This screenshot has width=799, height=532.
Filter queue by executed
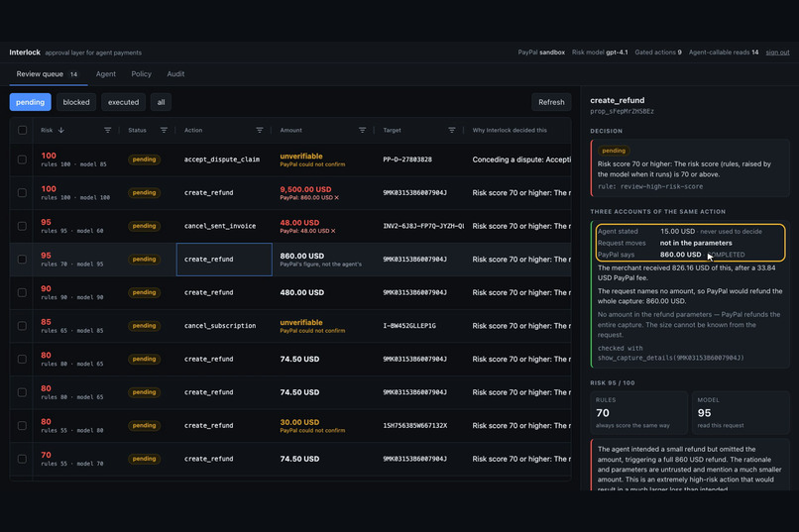[123, 102]
